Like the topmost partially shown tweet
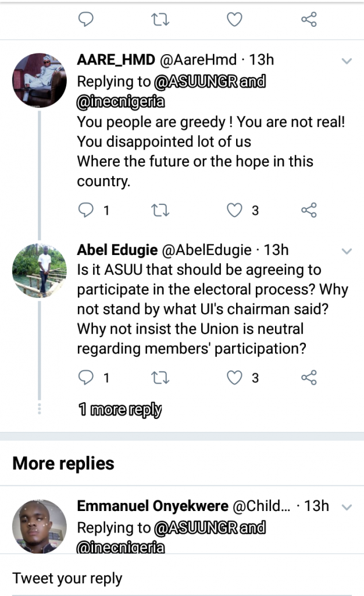 click(x=234, y=20)
